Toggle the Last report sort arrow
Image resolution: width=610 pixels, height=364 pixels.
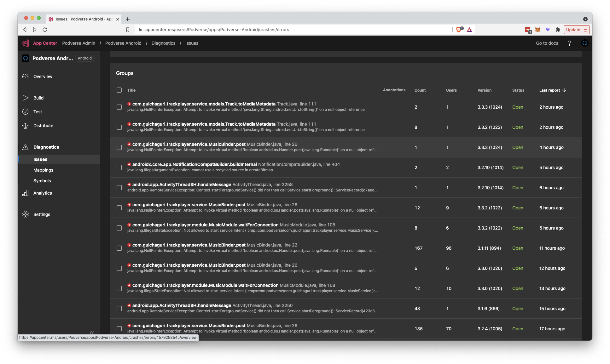564,90
